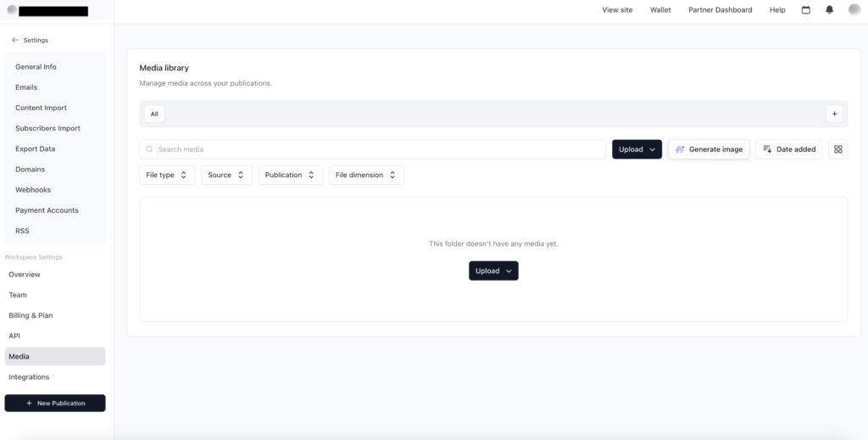Click the Date added sort button

tap(788, 149)
